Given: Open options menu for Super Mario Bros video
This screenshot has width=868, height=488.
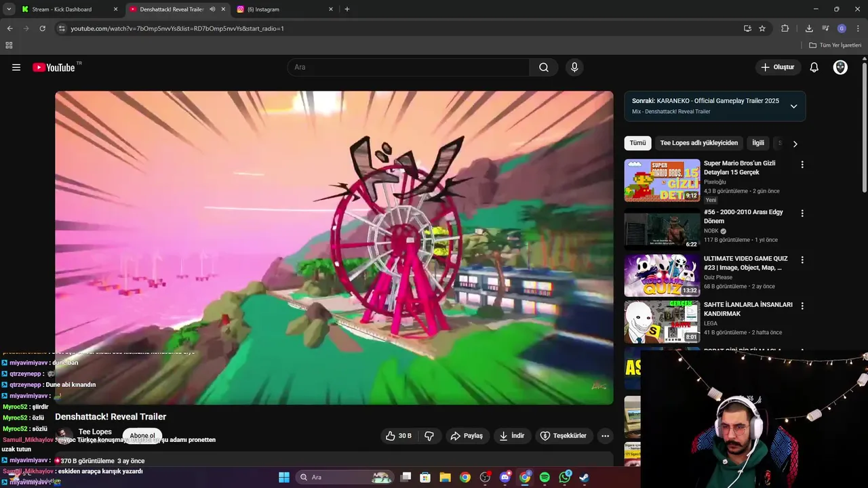Looking at the screenshot, I should pos(802,165).
